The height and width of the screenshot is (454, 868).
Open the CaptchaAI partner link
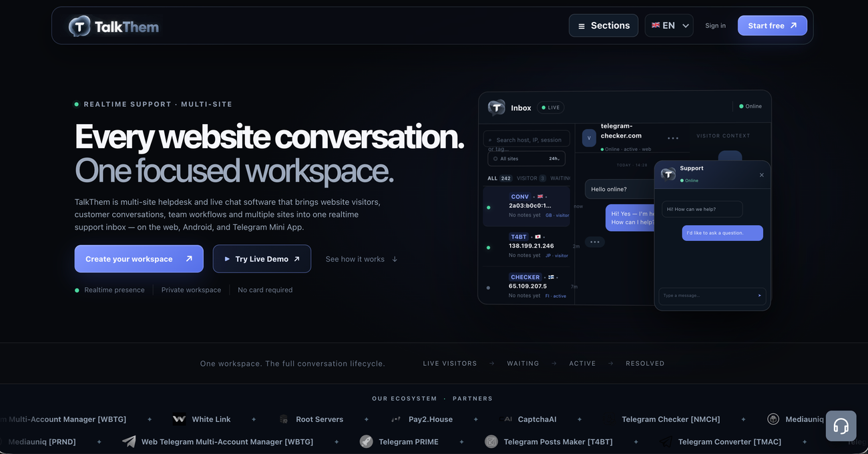click(537, 419)
